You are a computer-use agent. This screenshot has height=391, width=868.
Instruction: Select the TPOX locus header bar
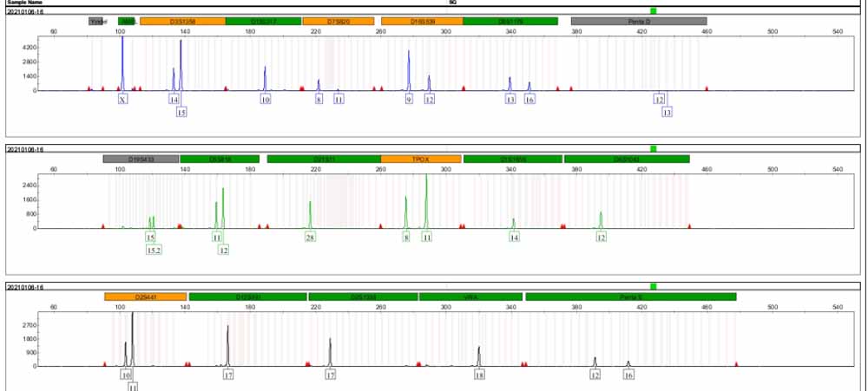(421, 159)
